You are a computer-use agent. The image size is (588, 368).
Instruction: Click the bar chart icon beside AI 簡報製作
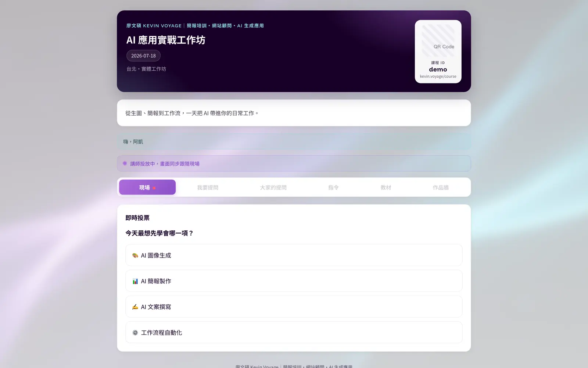click(x=135, y=281)
